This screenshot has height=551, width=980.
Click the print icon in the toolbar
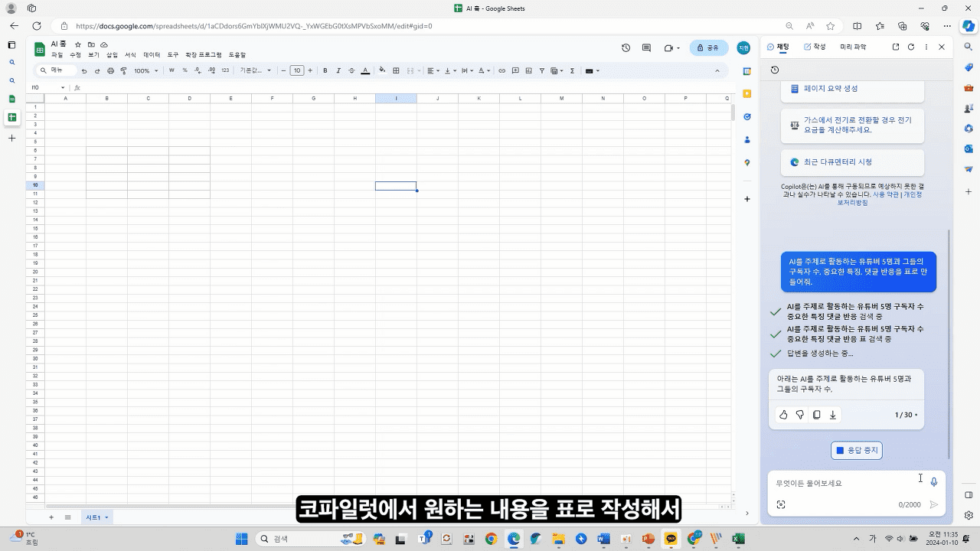(111, 70)
